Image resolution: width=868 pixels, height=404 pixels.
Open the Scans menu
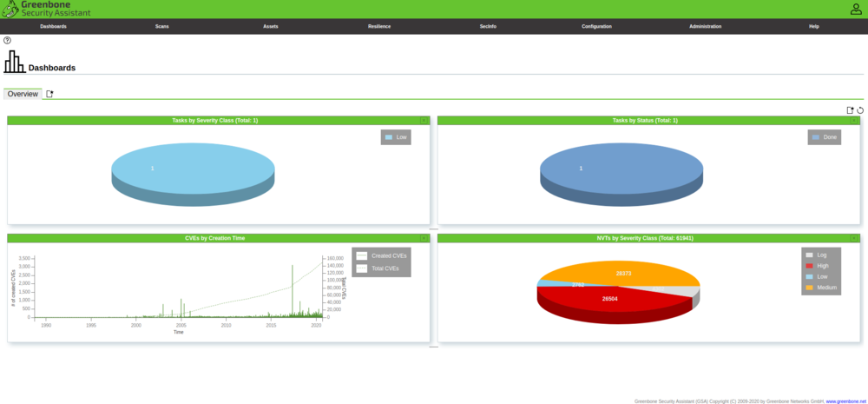point(162,27)
